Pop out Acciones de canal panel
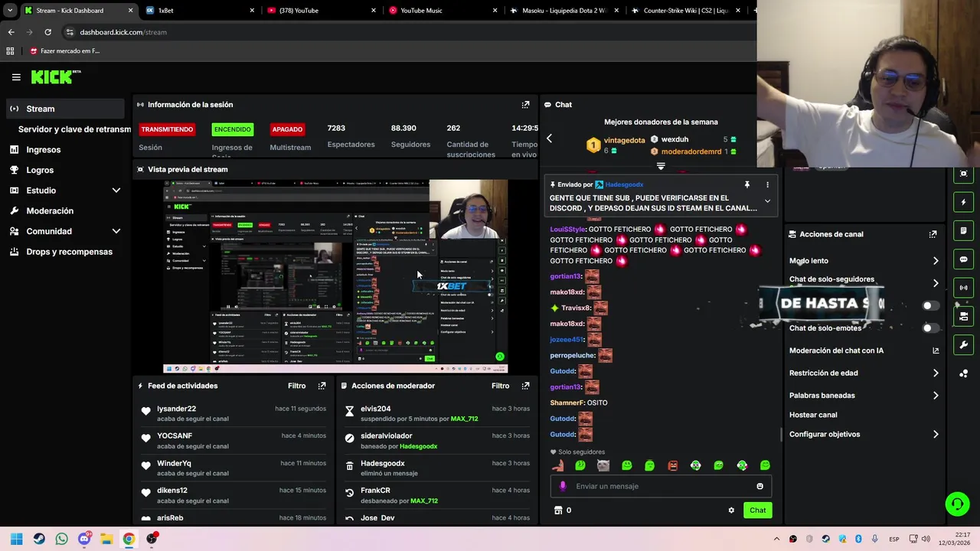The width and height of the screenshot is (980, 551). coord(933,234)
